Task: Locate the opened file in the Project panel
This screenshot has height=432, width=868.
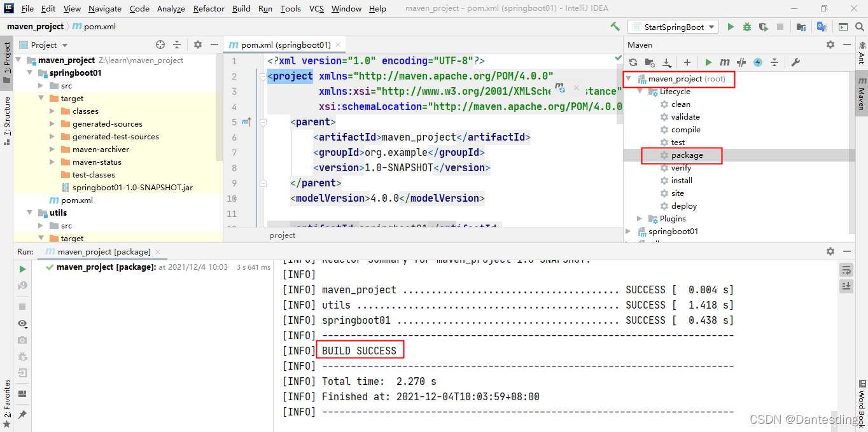Action: pyautogui.click(x=160, y=45)
